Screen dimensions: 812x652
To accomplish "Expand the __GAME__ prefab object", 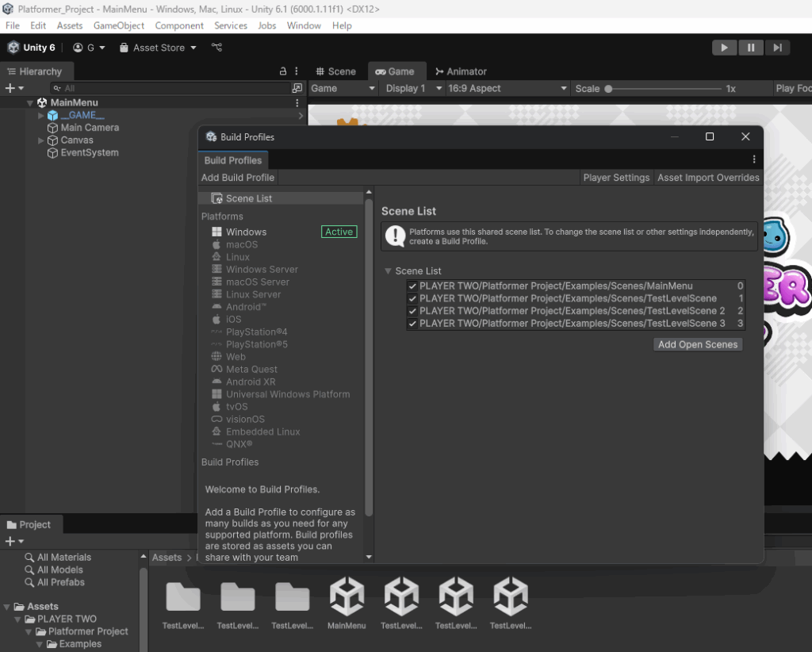I will (x=41, y=116).
